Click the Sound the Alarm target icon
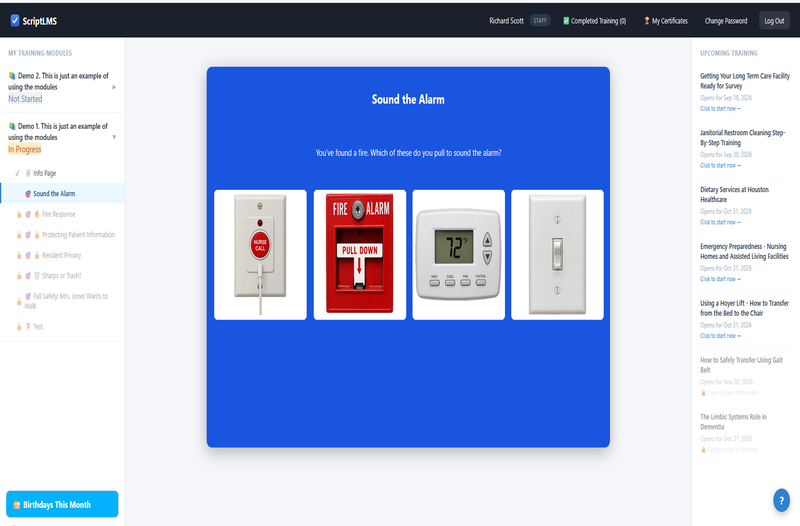 (28, 194)
